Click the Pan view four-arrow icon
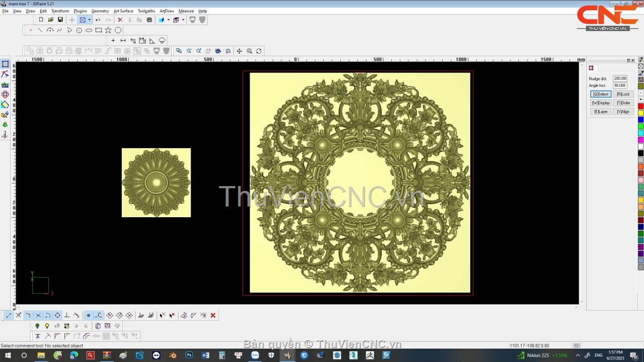The height and width of the screenshot is (362, 644). pyautogui.click(x=239, y=51)
